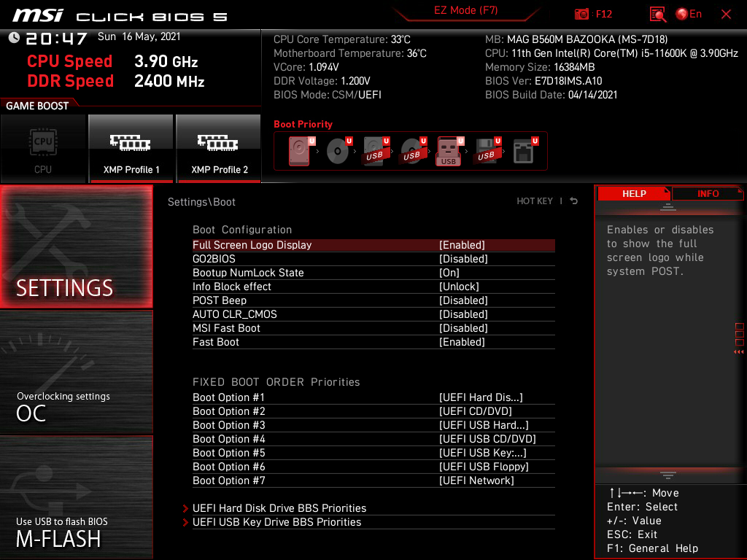
Task: Click the Settings\Boot breadcrumb path
Action: 201,202
